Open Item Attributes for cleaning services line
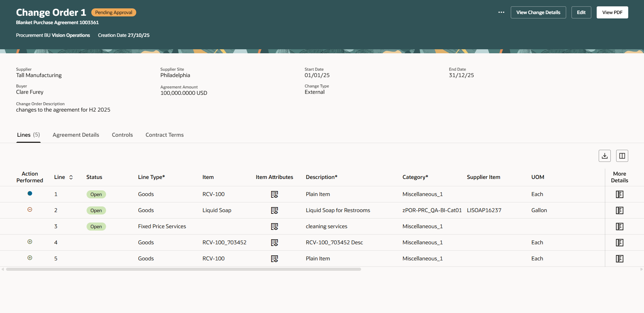 pyautogui.click(x=275, y=227)
